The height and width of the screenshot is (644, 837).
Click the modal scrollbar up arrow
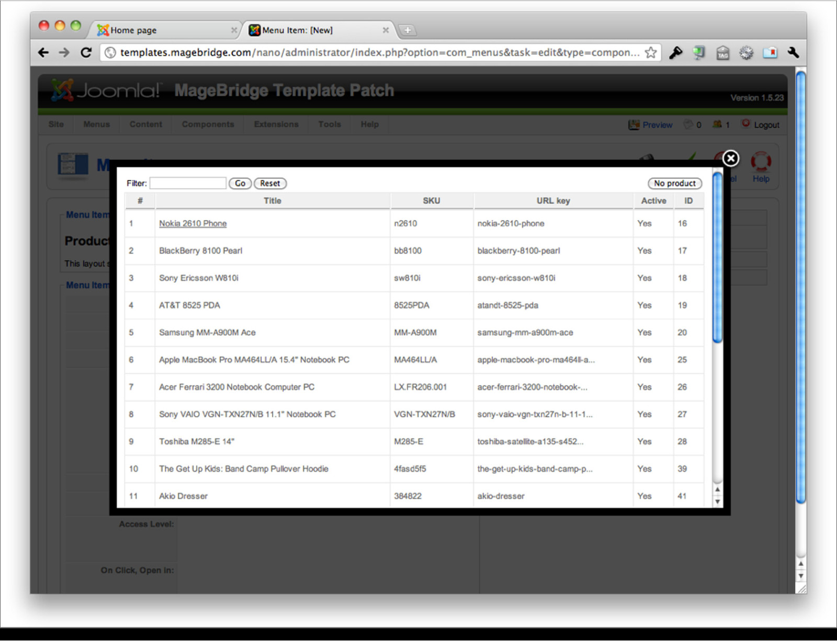[x=717, y=489]
